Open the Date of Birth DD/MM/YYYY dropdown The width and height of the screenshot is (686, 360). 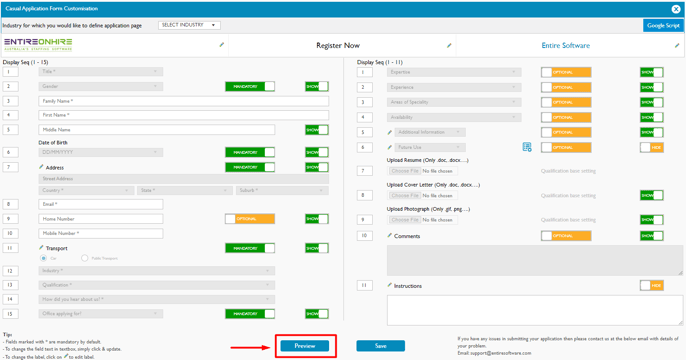pos(101,152)
